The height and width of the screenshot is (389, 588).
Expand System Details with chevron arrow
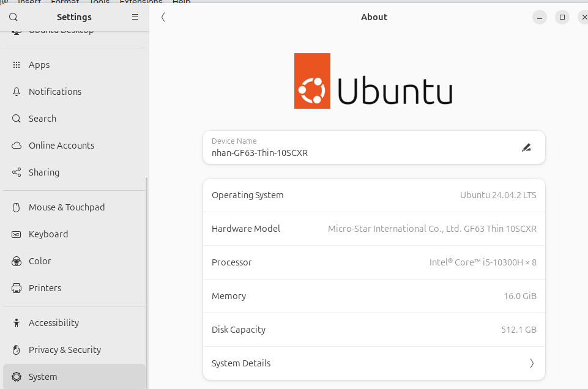pos(531,363)
